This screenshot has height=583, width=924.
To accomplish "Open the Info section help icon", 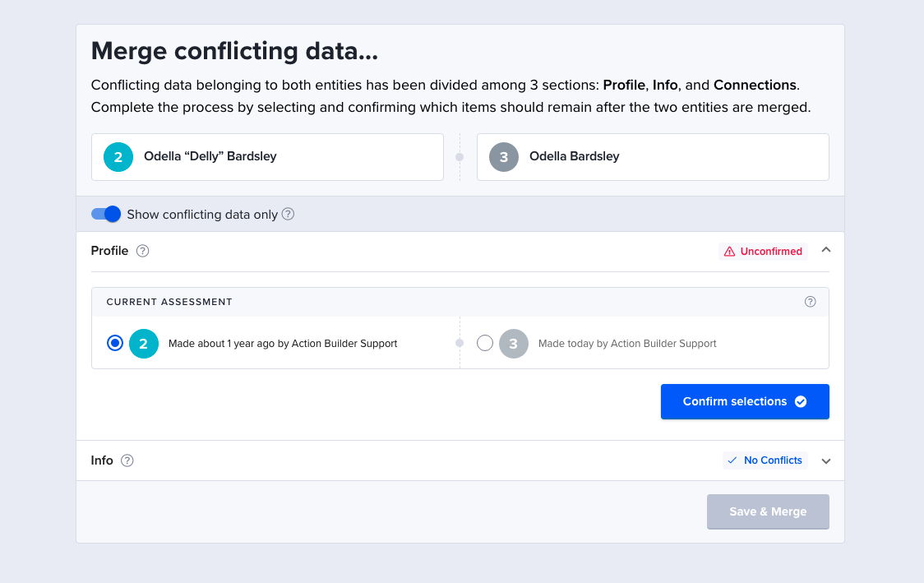I will (127, 461).
